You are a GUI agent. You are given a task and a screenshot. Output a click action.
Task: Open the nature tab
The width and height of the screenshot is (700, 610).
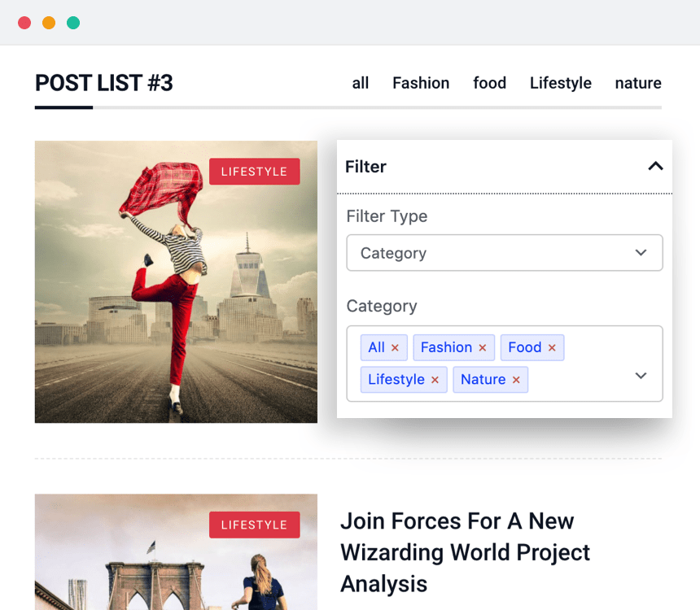click(x=638, y=83)
